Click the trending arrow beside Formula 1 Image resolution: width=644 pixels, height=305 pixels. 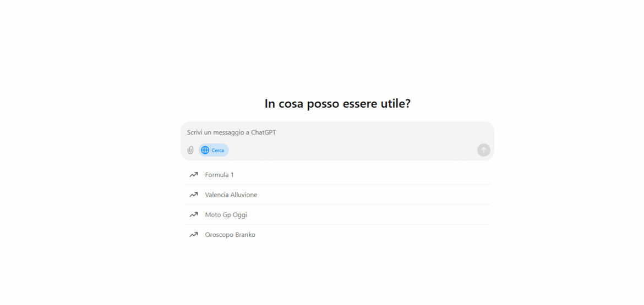click(x=194, y=175)
